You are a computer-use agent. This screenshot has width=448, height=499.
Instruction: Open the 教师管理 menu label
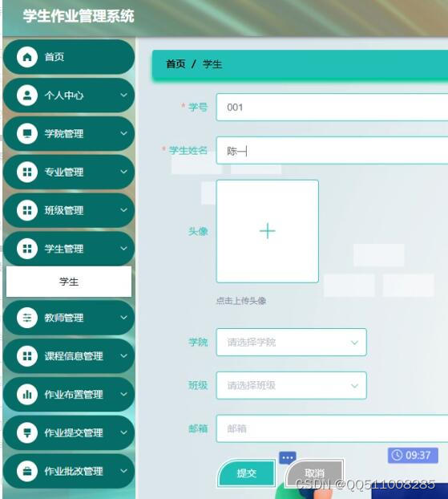(64, 318)
